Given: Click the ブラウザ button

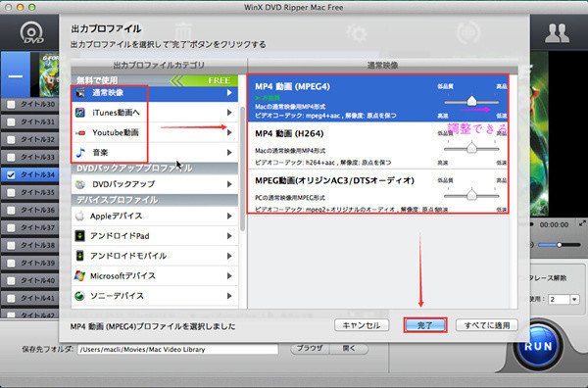Looking at the screenshot, I should tap(310, 348).
